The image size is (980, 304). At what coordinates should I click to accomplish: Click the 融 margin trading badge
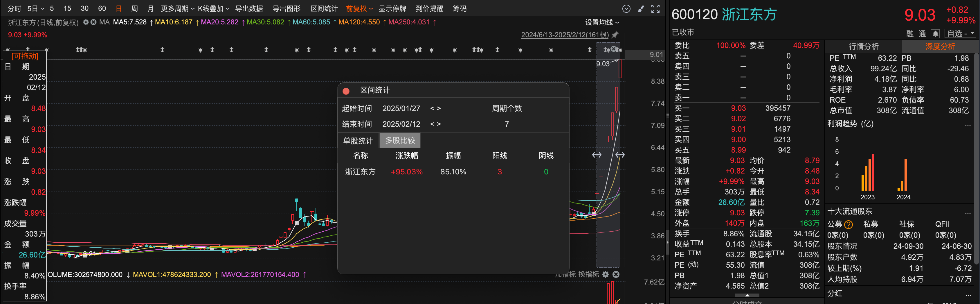910,33
